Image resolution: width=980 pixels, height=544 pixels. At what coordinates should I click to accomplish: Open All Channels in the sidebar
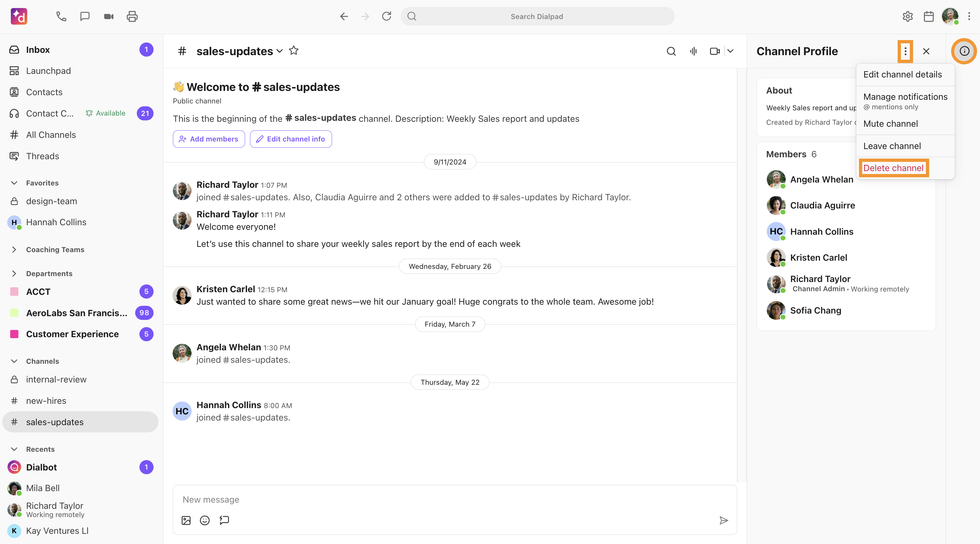(x=80, y=135)
